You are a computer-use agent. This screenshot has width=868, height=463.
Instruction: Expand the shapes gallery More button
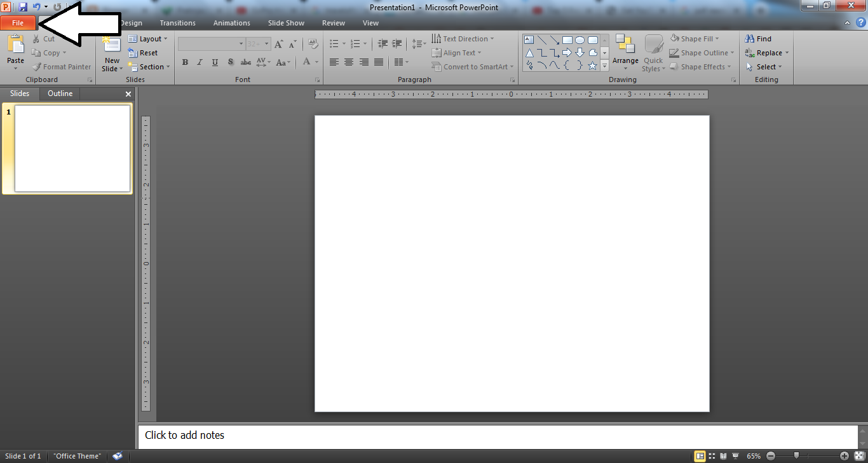pyautogui.click(x=605, y=66)
